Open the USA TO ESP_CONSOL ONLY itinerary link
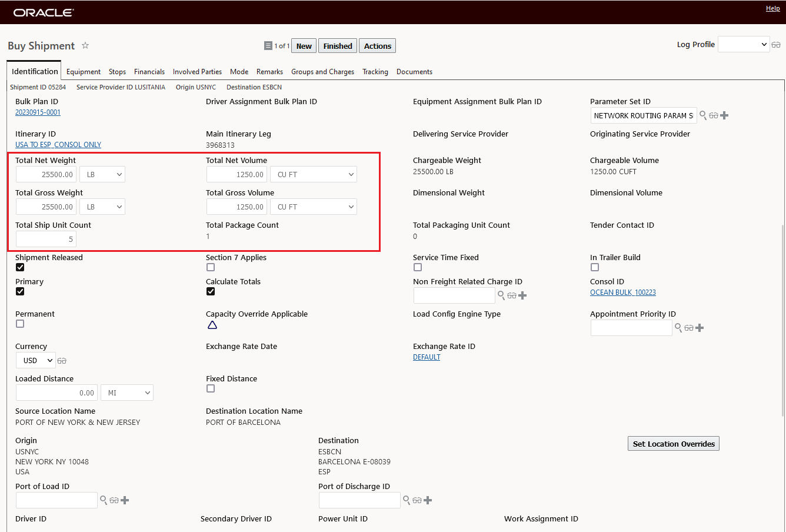This screenshot has width=786, height=532. [x=58, y=145]
